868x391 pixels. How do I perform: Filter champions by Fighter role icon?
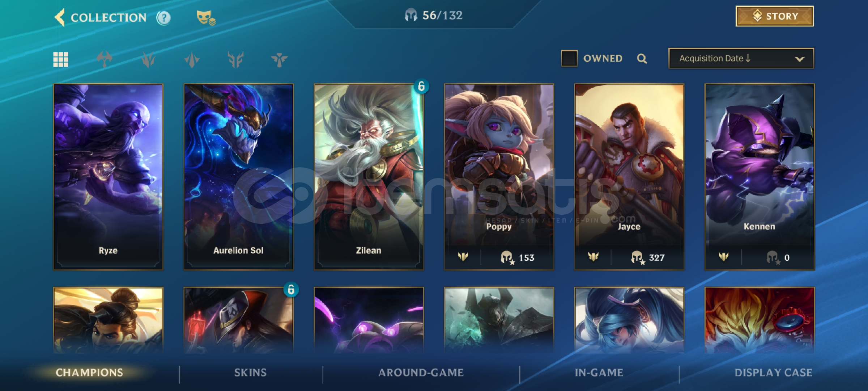pyautogui.click(x=105, y=59)
